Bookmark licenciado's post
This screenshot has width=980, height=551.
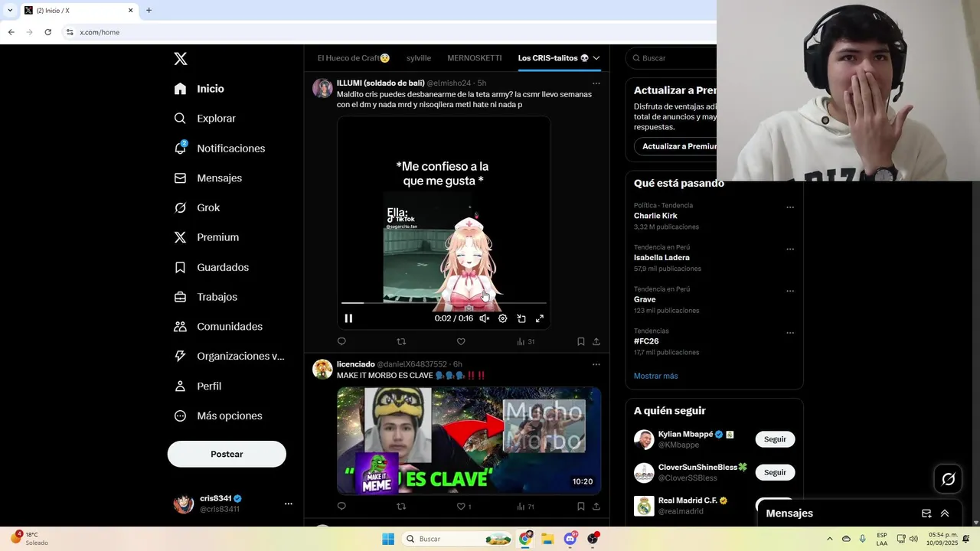click(580, 506)
